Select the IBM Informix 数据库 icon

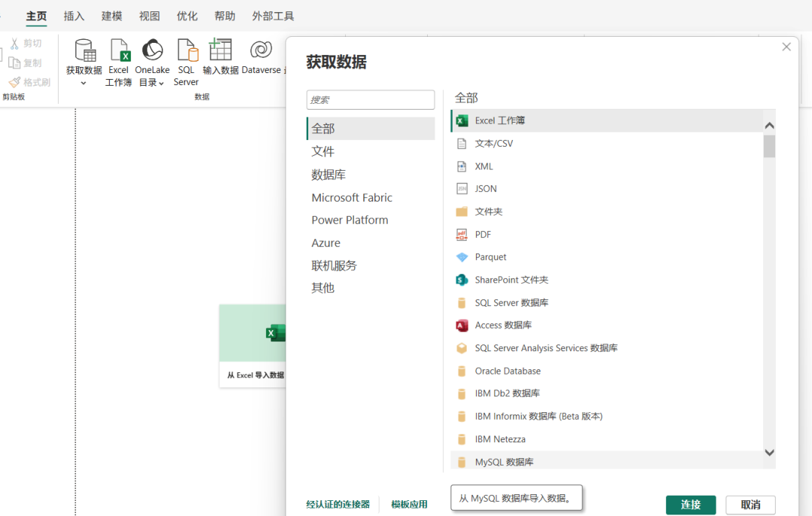click(x=462, y=417)
